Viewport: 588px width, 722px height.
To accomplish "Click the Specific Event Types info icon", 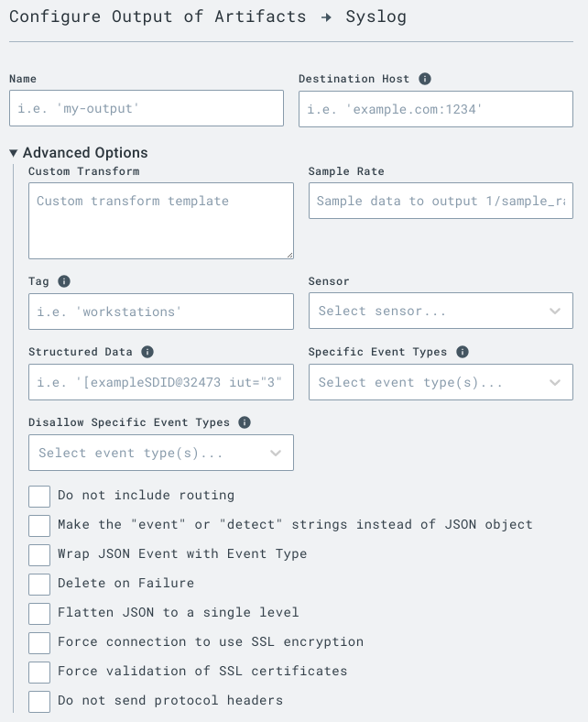I will coord(463,352).
